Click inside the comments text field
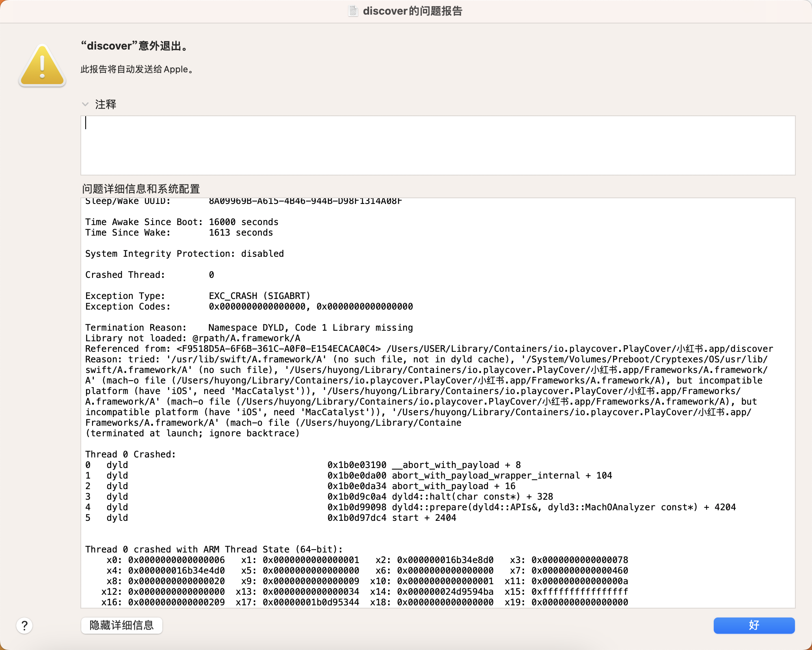Image resolution: width=812 pixels, height=650 pixels. tap(438, 145)
